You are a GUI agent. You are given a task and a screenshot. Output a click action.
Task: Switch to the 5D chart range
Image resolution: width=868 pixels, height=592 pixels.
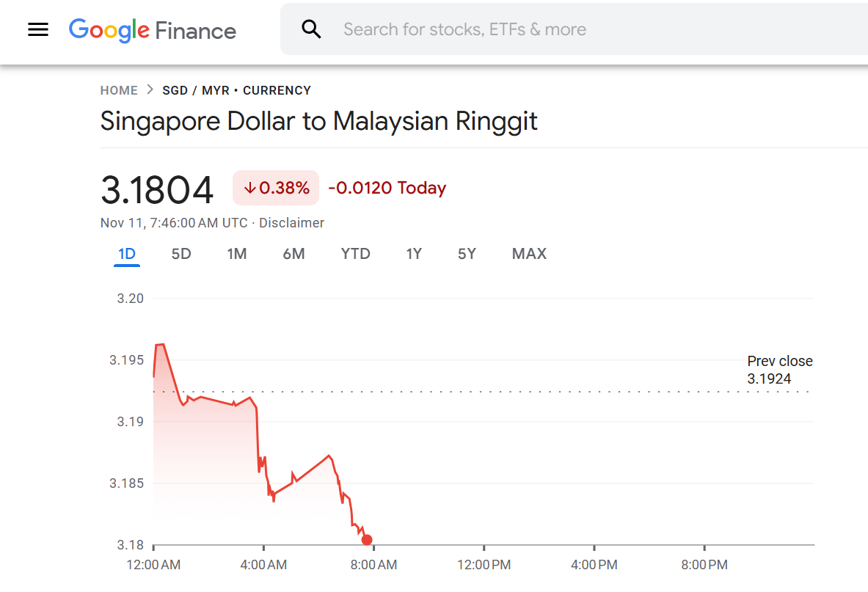point(181,254)
